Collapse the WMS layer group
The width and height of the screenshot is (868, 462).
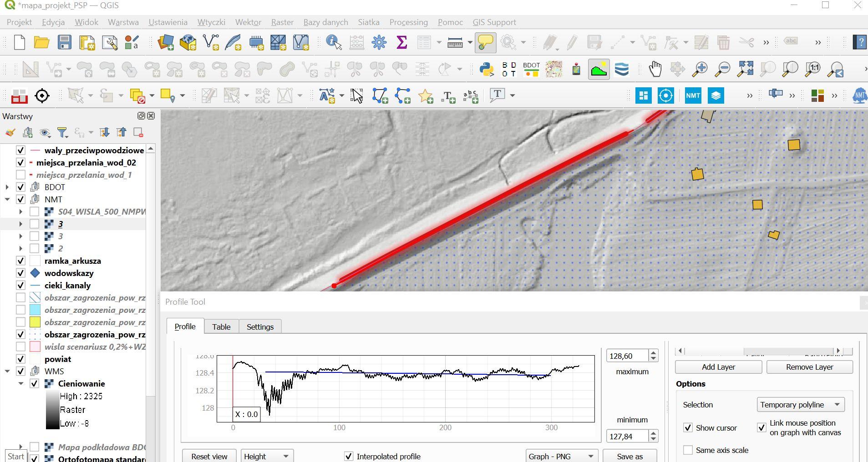(7, 372)
